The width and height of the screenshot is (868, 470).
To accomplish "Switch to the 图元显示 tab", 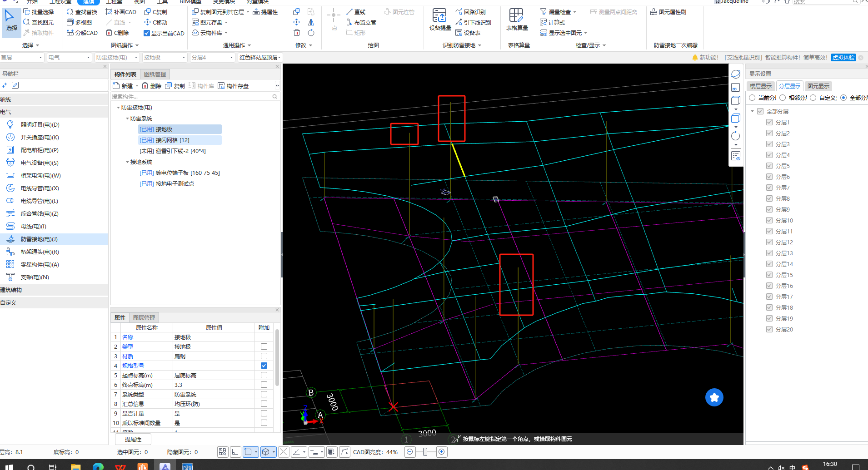I will pyautogui.click(x=818, y=86).
